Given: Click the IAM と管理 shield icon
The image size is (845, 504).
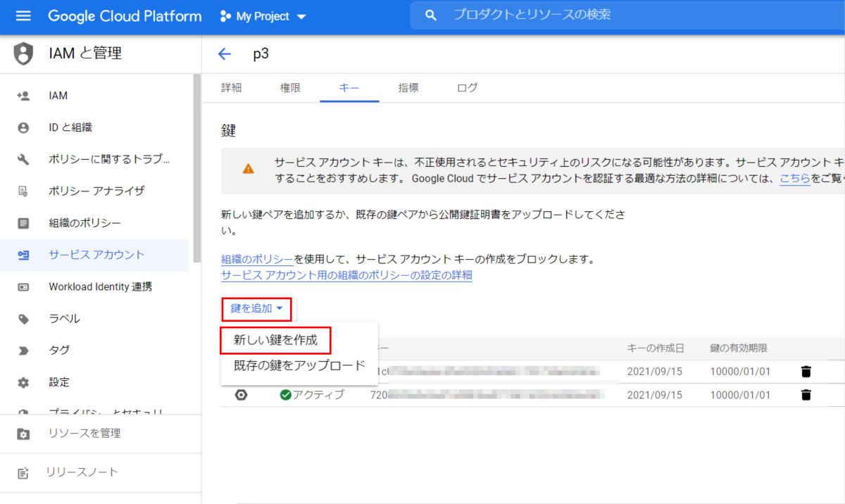Looking at the screenshot, I should point(23,53).
